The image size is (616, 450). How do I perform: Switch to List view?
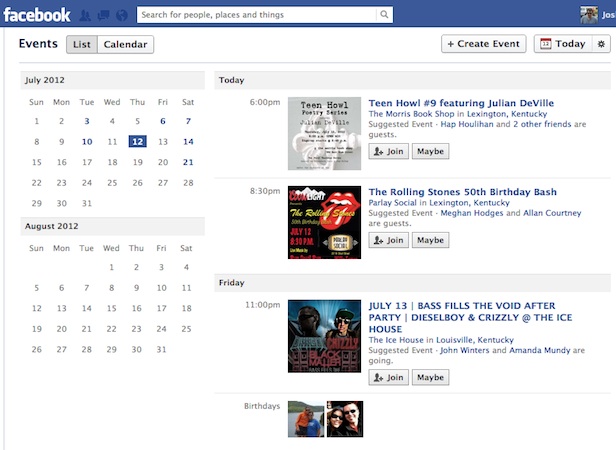tap(82, 44)
